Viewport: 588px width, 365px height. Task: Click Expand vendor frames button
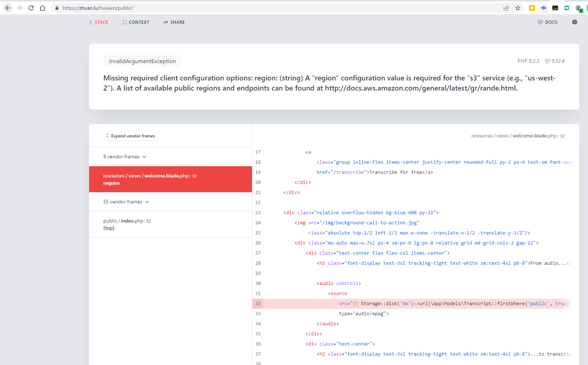131,136
